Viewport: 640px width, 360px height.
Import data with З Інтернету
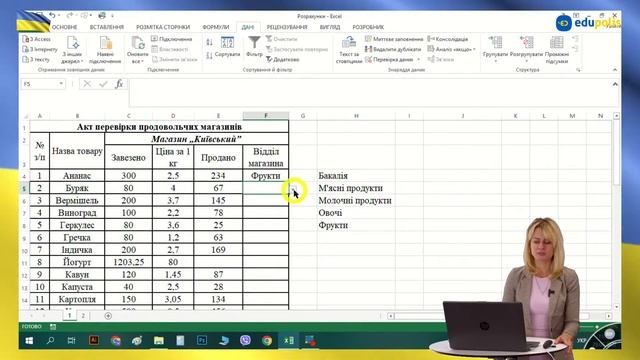tap(40, 49)
